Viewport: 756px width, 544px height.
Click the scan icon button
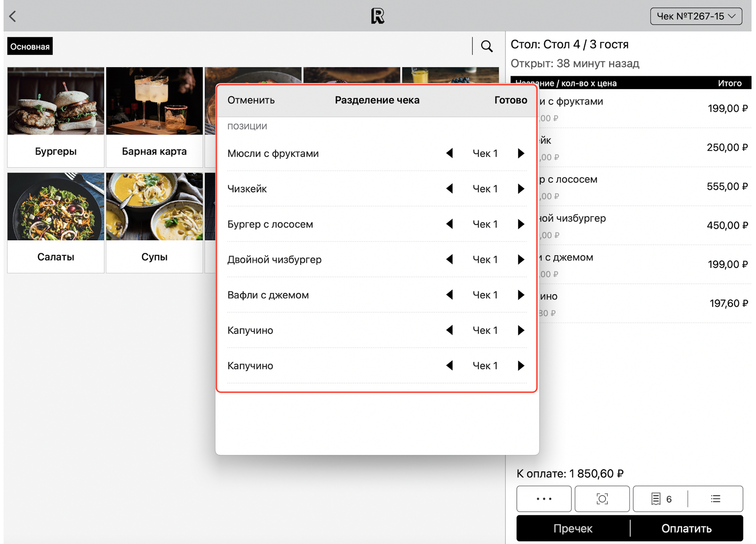[x=602, y=499]
